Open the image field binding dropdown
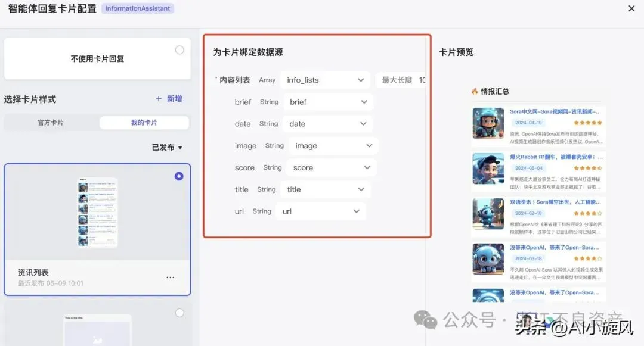The image size is (644, 346). 333,145
